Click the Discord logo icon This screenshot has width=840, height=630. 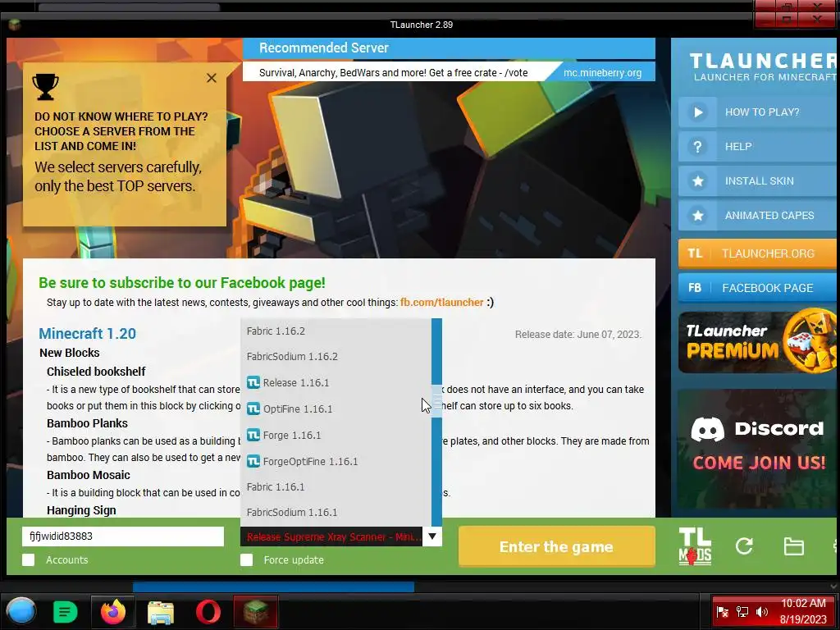(708, 429)
